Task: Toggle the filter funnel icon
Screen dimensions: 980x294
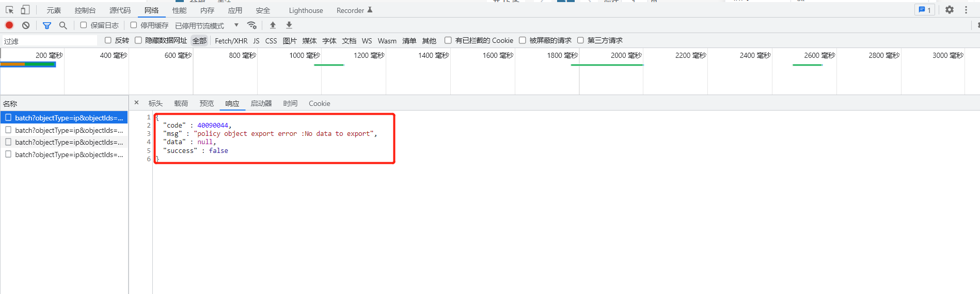Action: [47, 25]
